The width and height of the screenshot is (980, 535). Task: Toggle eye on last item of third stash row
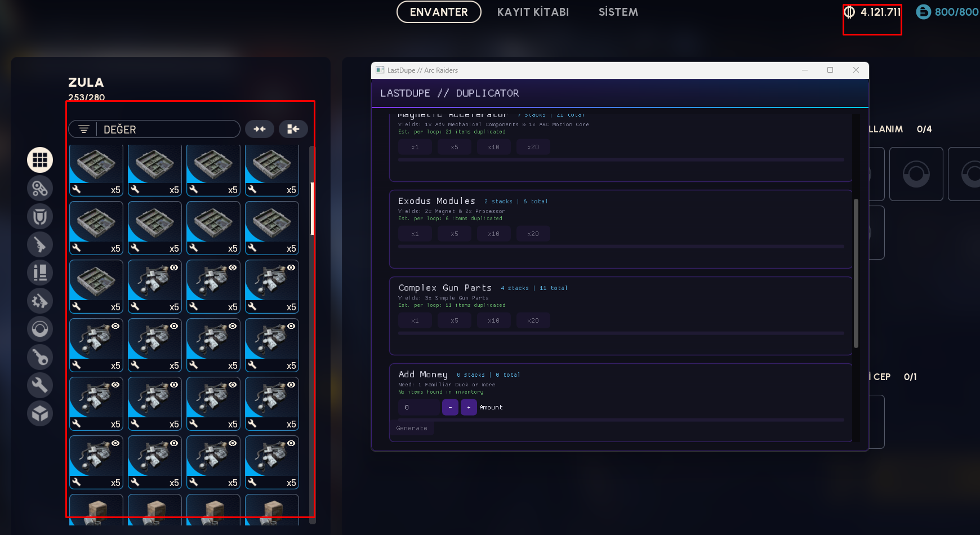291,267
